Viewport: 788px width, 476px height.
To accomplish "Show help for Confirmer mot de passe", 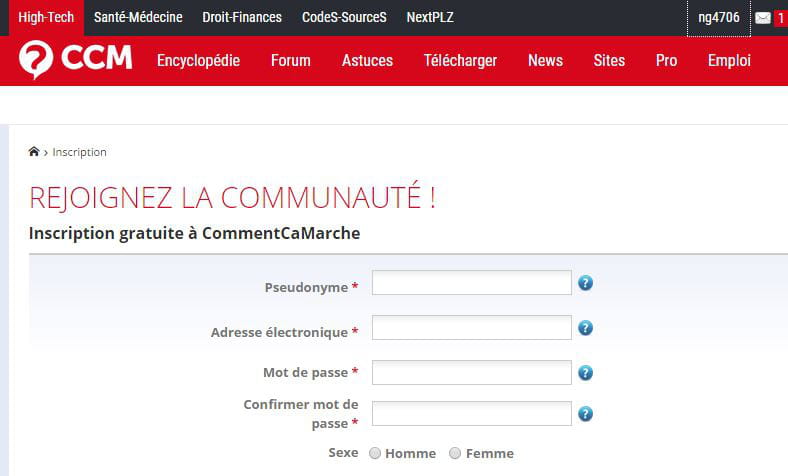I will [585, 414].
